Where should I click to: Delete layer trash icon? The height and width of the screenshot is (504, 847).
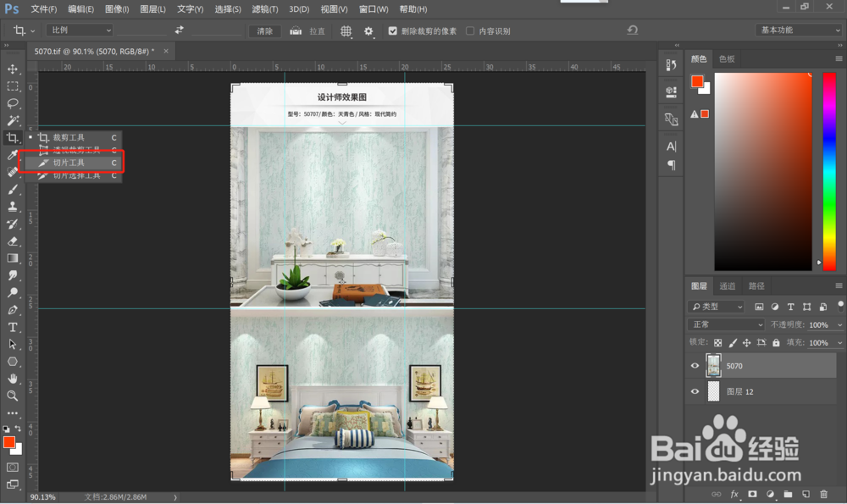[x=824, y=494]
